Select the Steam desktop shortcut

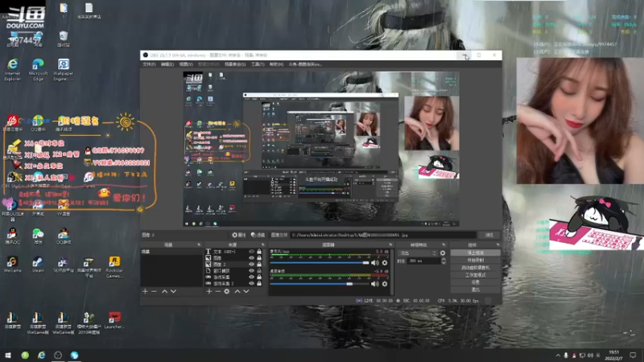(x=38, y=265)
